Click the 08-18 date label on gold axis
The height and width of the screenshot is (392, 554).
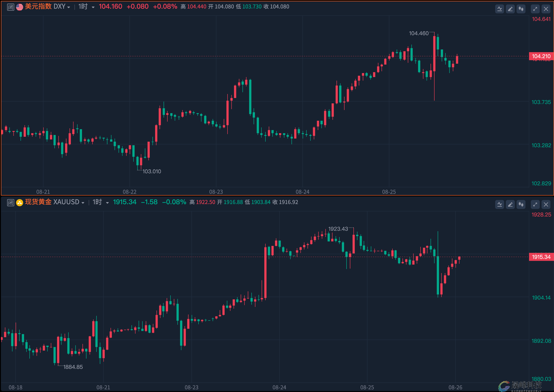pyautogui.click(x=15, y=387)
